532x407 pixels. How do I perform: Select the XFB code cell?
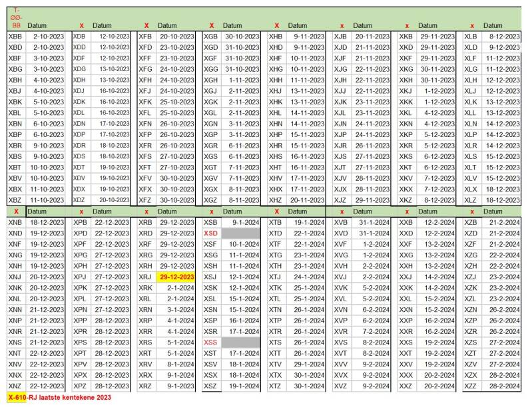click(145, 37)
